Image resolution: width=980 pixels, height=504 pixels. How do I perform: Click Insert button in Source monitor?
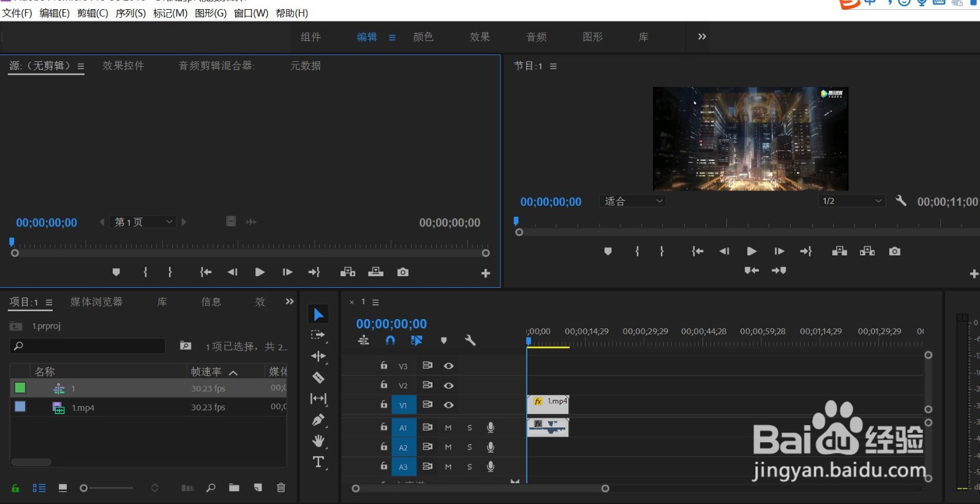pos(348,272)
